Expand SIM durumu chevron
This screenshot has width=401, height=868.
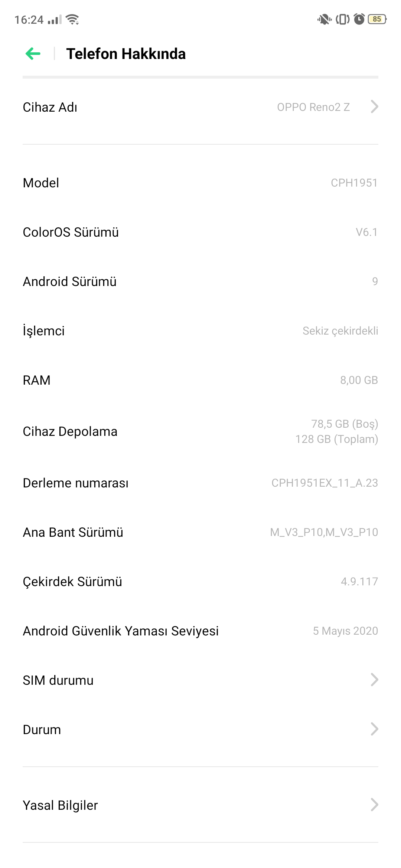(374, 680)
